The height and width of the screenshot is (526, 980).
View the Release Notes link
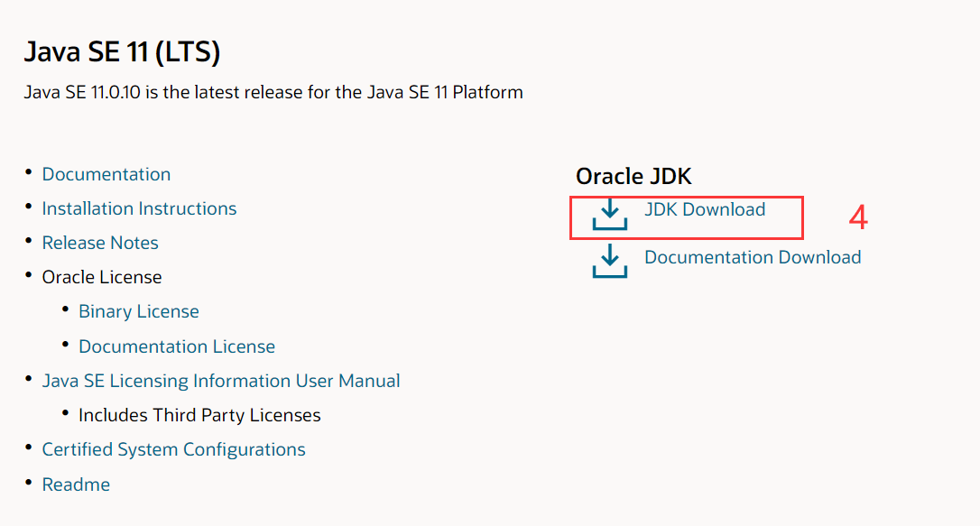click(x=100, y=243)
